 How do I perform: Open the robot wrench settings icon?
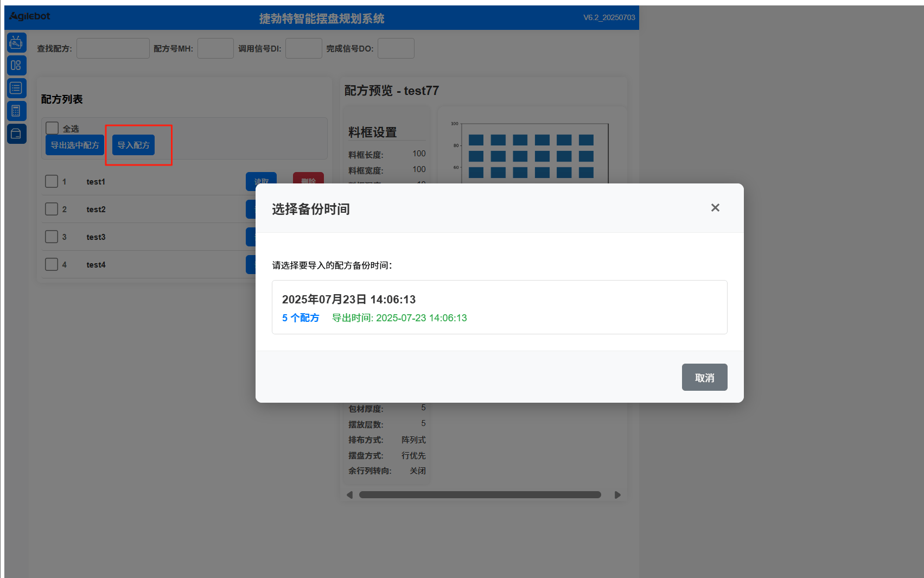[16, 42]
